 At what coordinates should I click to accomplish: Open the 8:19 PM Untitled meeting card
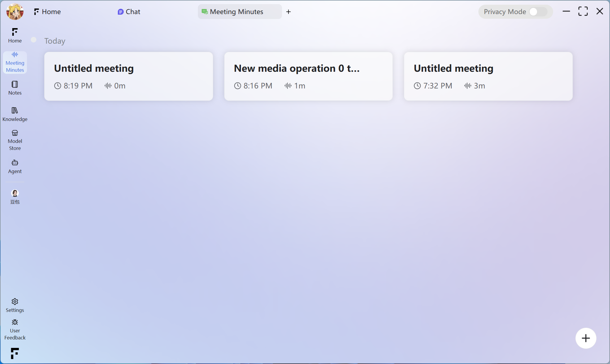pyautogui.click(x=128, y=76)
